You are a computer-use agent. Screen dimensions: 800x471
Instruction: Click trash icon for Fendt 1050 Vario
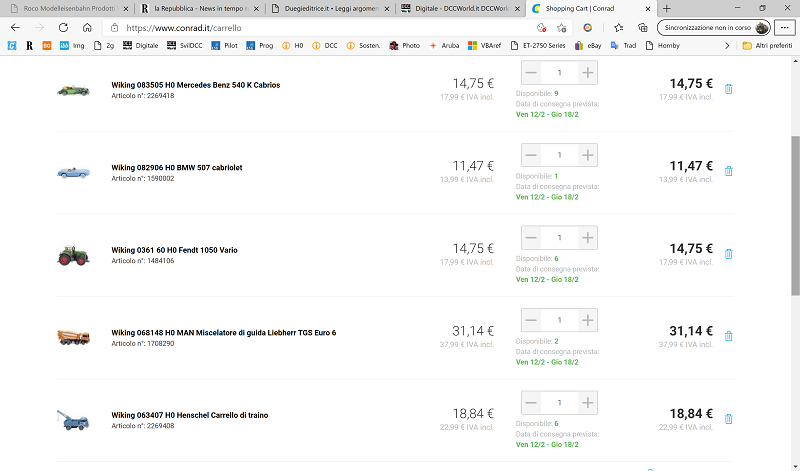click(x=728, y=254)
